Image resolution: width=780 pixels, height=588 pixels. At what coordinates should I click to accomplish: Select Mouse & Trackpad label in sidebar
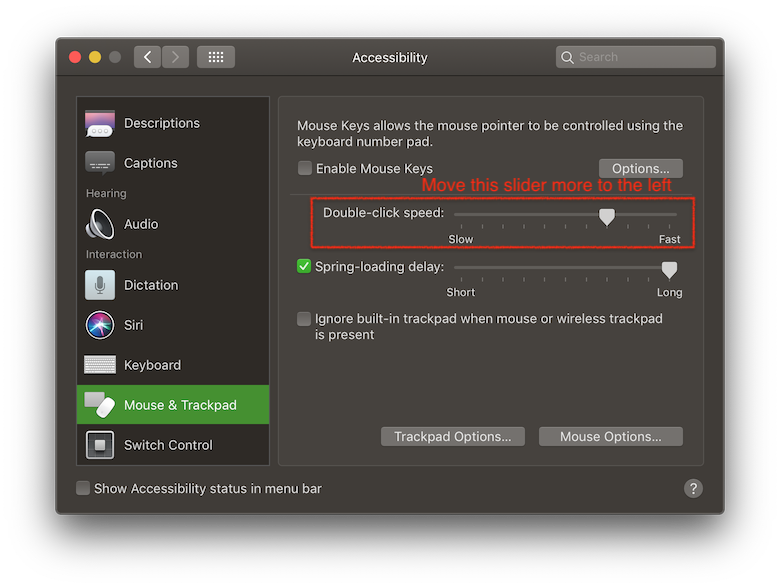click(181, 405)
